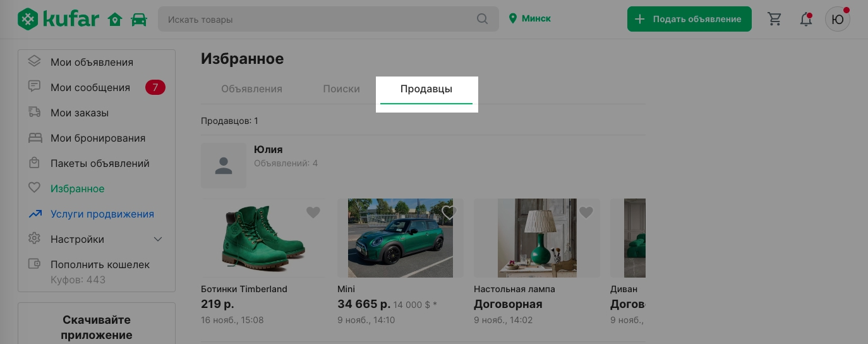The width and height of the screenshot is (868, 344).
Task: Open Настройки menu item
Action: click(77, 239)
